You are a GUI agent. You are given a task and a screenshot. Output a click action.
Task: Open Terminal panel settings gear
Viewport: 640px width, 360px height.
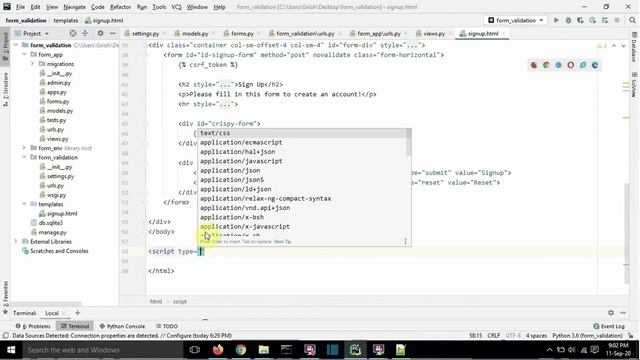[x=611, y=313]
